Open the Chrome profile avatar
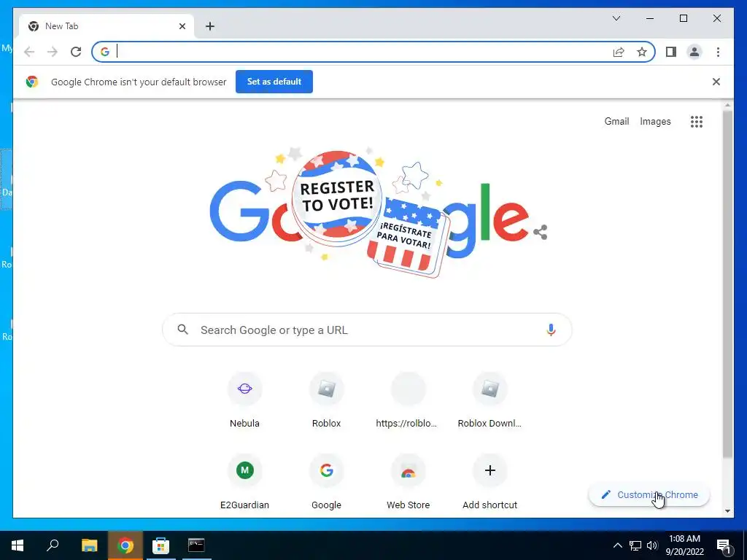Screen dimensions: 747x560 [x=694, y=52]
